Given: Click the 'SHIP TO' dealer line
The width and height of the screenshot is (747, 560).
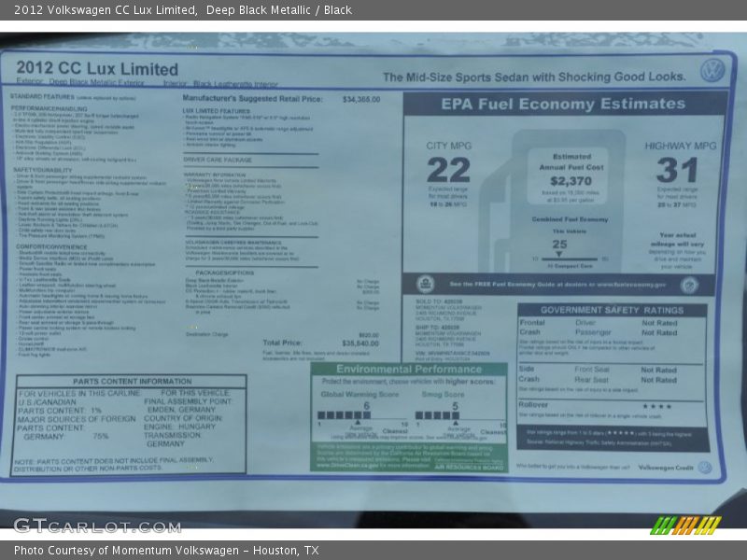Looking at the screenshot, I should (x=437, y=328).
